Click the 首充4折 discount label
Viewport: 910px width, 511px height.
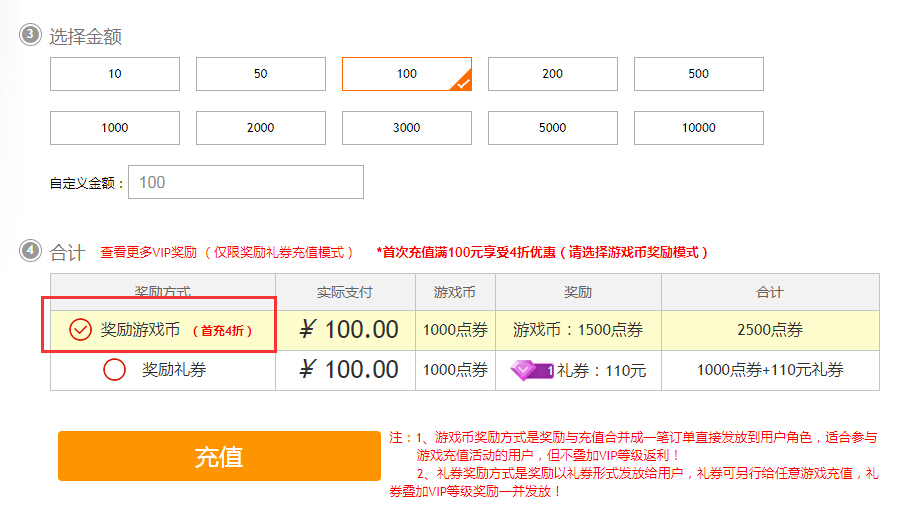(x=223, y=330)
